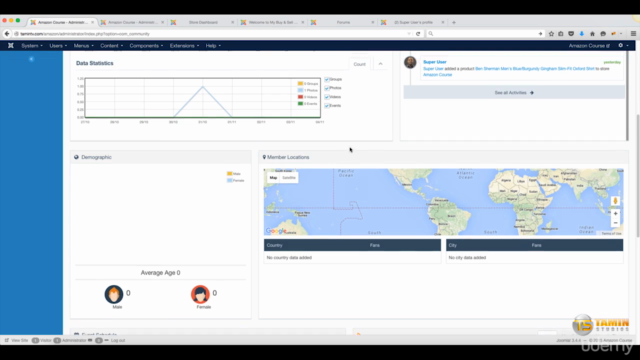
Task: Open the Ben Sherman shirt product link
Action: coord(535,69)
